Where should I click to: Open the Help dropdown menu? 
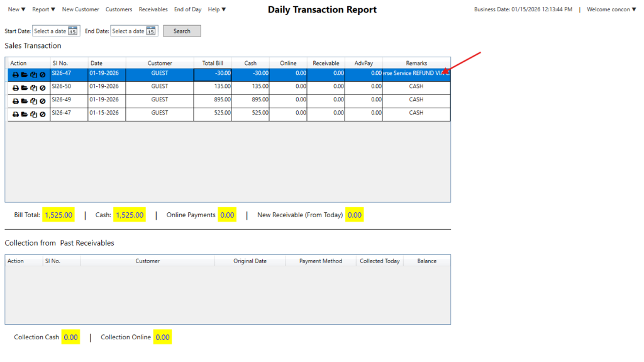tap(217, 9)
